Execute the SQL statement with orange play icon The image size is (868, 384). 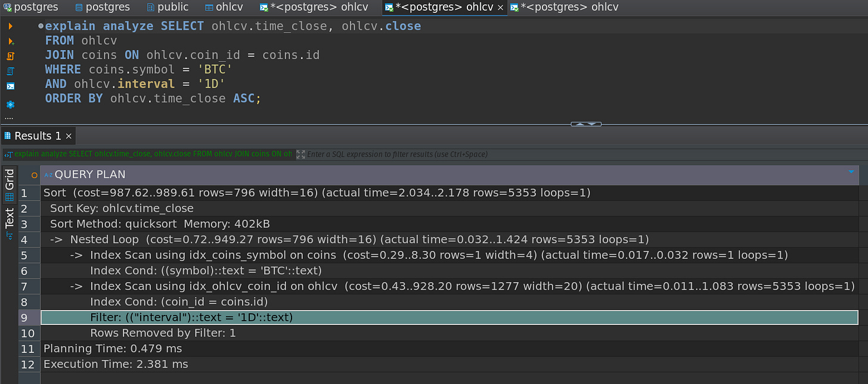tap(10, 26)
